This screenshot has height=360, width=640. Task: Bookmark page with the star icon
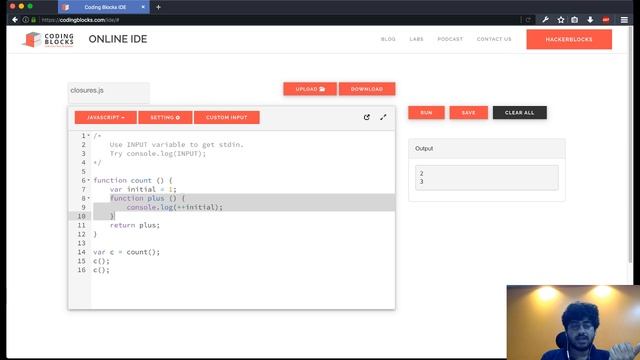coord(561,20)
